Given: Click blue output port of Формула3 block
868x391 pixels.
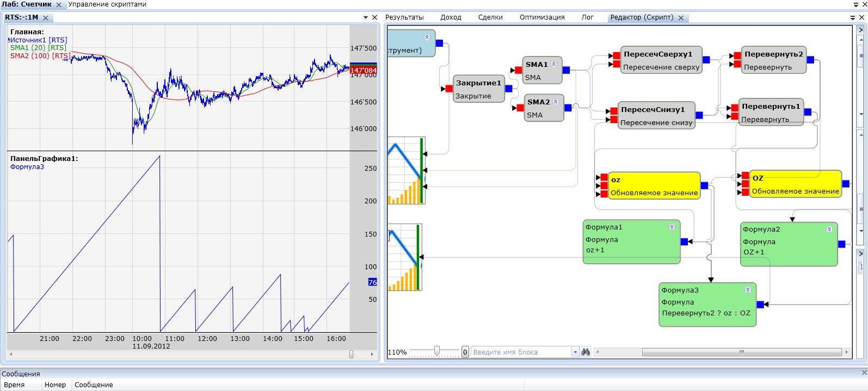Looking at the screenshot, I should (x=761, y=305).
